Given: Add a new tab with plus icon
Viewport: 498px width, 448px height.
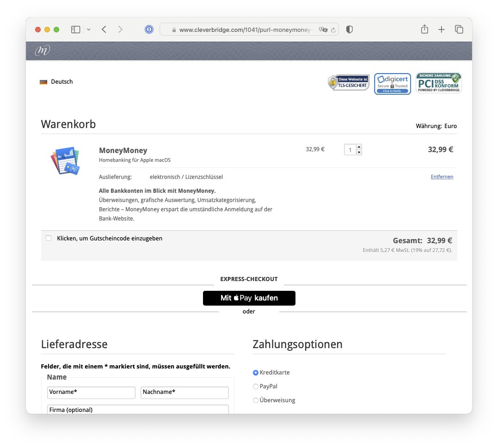Looking at the screenshot, I should tap(442, 30).
